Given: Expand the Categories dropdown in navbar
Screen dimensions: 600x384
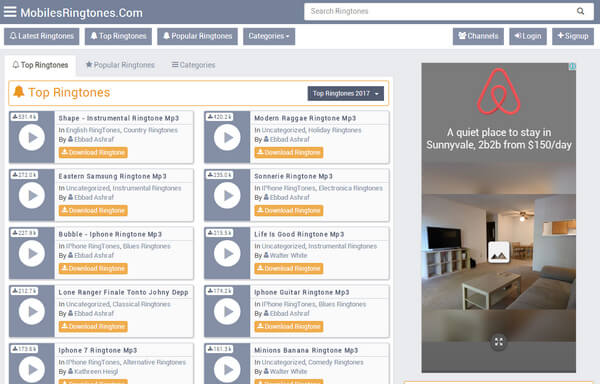Looking at the screenshot, I should 269,36.
